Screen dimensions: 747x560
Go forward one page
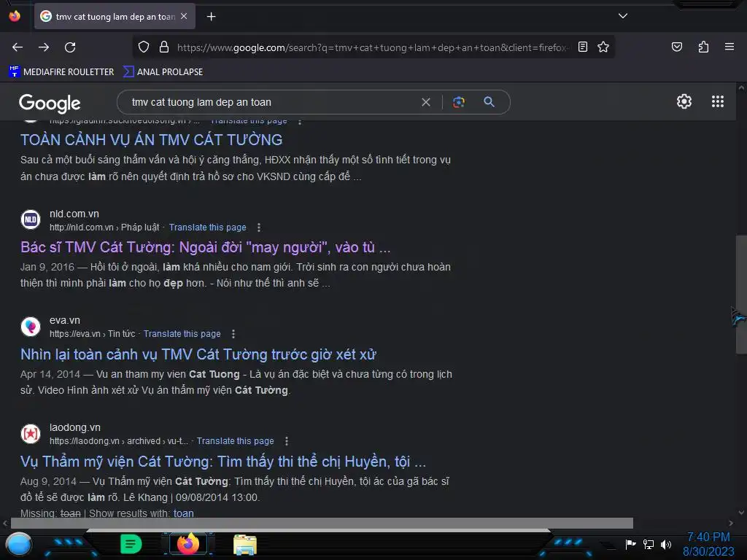(44, 47)
